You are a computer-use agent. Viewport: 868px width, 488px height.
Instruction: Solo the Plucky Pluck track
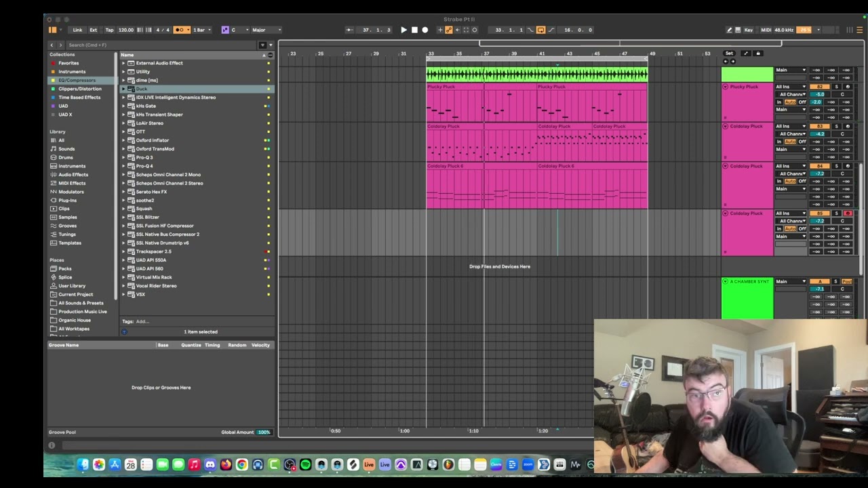[836, 87]
